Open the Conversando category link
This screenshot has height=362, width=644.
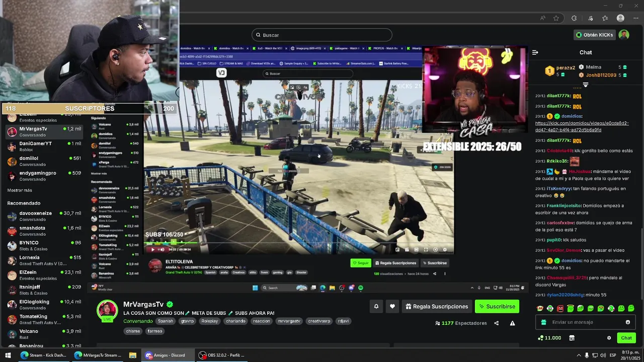pyautogui.click(x=138, y=321)
